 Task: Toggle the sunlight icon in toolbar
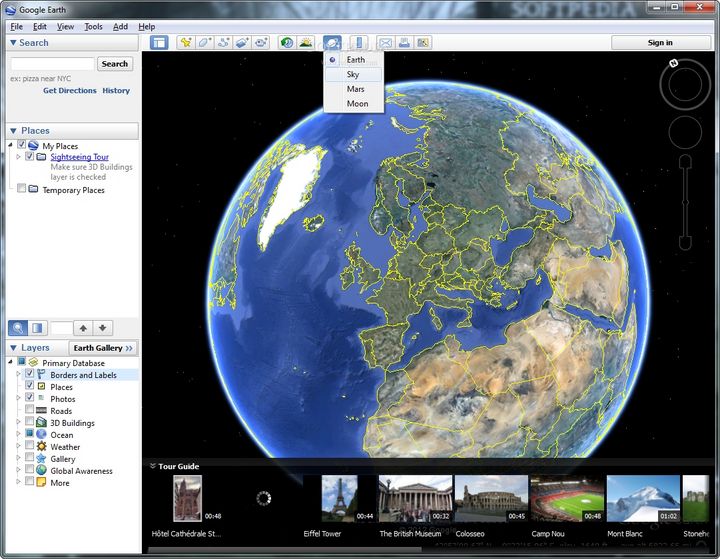306,43
